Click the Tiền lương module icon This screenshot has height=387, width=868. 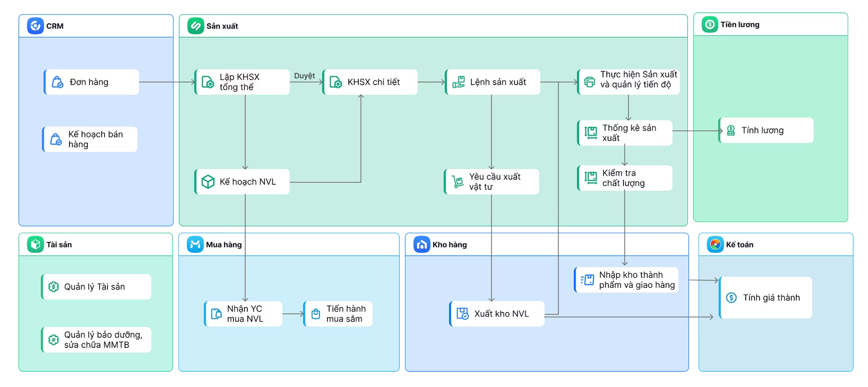[709, 24]
